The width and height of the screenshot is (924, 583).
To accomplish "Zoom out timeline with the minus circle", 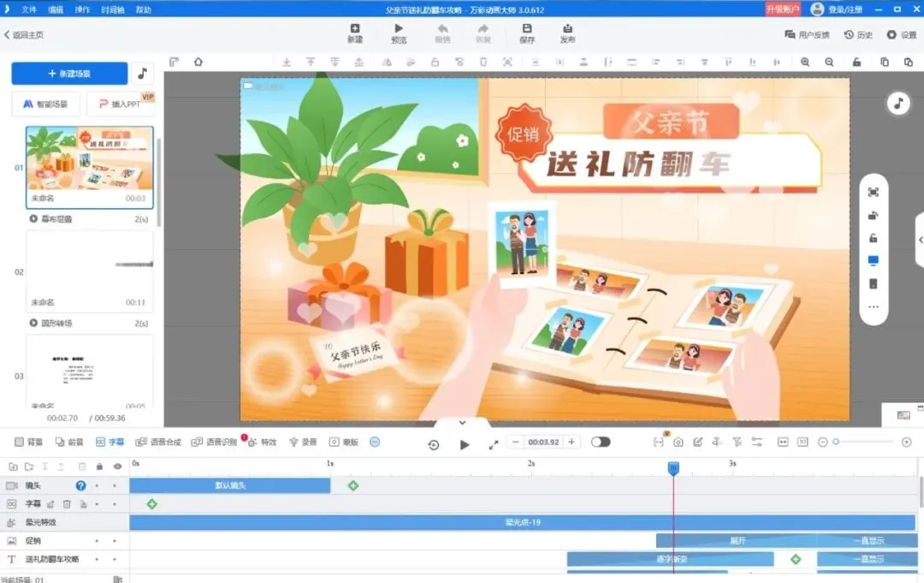I will [823, 442].
